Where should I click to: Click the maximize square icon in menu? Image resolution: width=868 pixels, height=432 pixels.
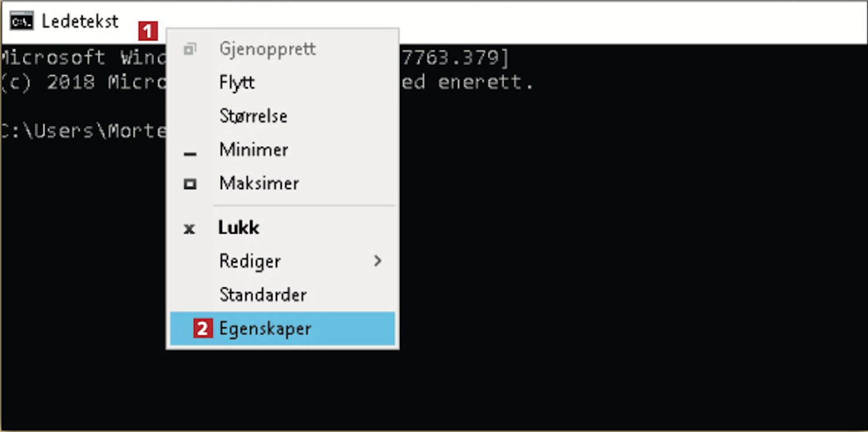190,184
